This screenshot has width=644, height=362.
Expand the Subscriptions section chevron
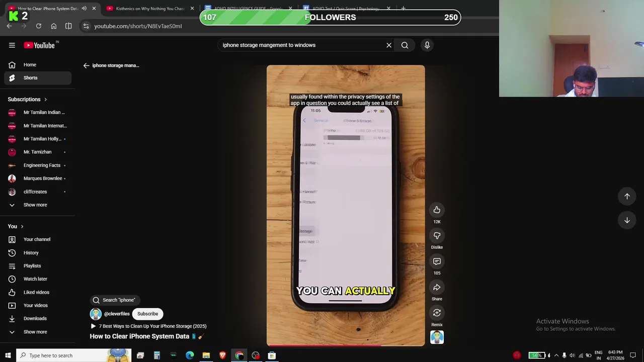45,100
